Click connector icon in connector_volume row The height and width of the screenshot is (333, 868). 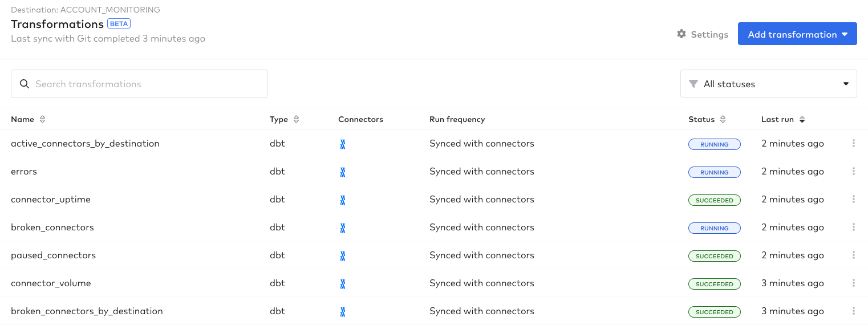pyautogui.click(x=343, y=284)
